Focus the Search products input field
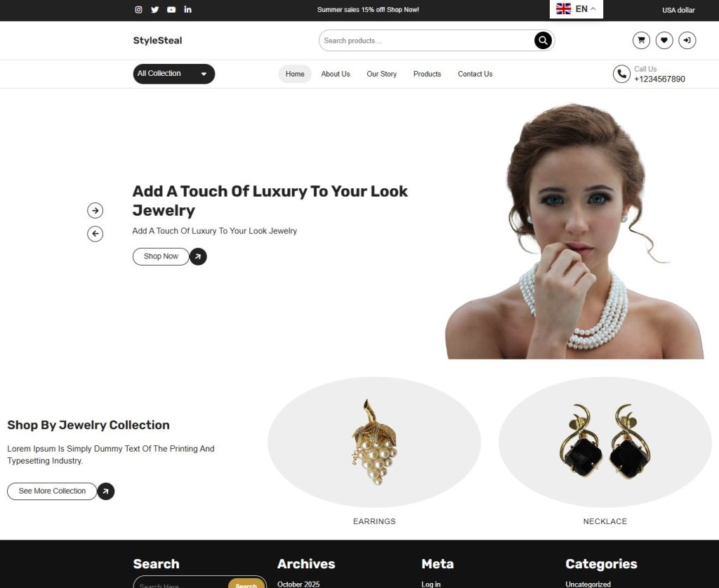 tap(426, 40)
